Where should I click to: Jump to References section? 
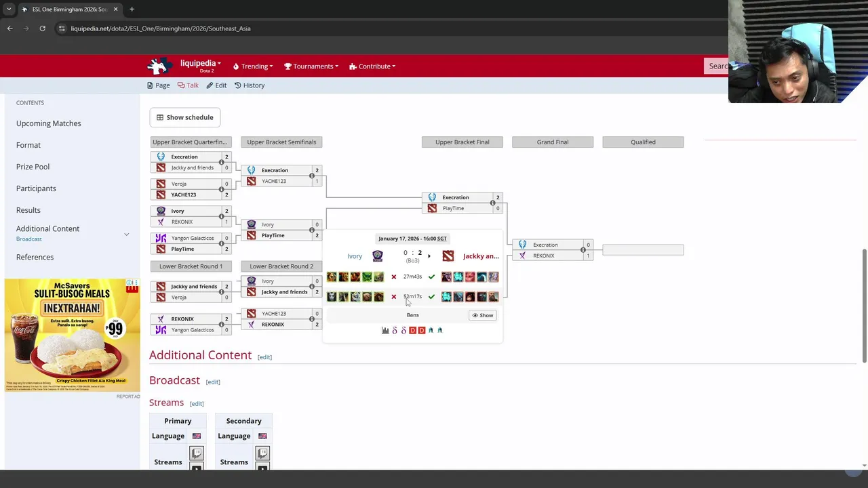click(x=35, y=257)
